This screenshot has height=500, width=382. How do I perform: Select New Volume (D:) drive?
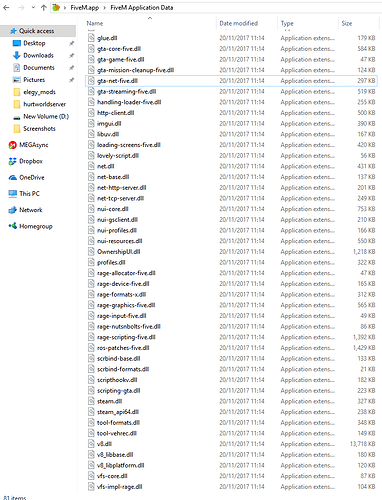[x=46, y=116]
